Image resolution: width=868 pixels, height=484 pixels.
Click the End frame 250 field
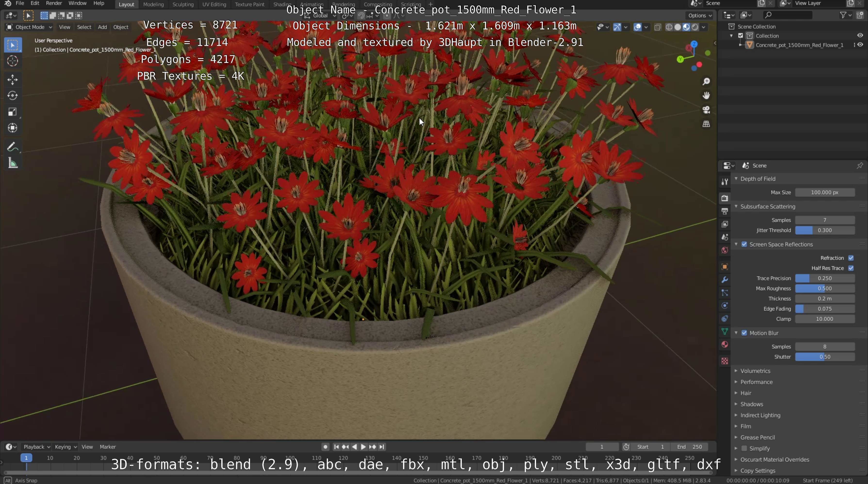pyautogui.click(x=689, y=447)
